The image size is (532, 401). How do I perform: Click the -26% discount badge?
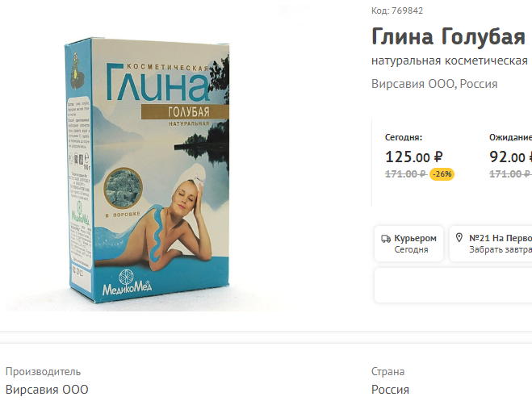442,174
